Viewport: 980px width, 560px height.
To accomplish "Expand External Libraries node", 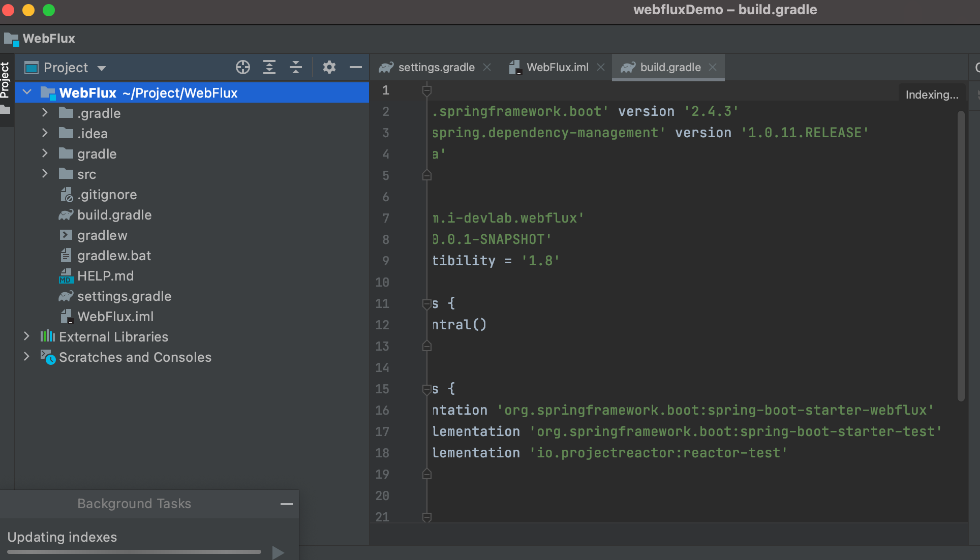I will pos(26,336).
